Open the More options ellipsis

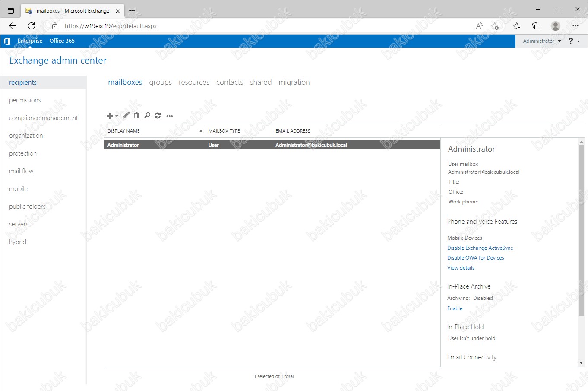tap(170, 116)
